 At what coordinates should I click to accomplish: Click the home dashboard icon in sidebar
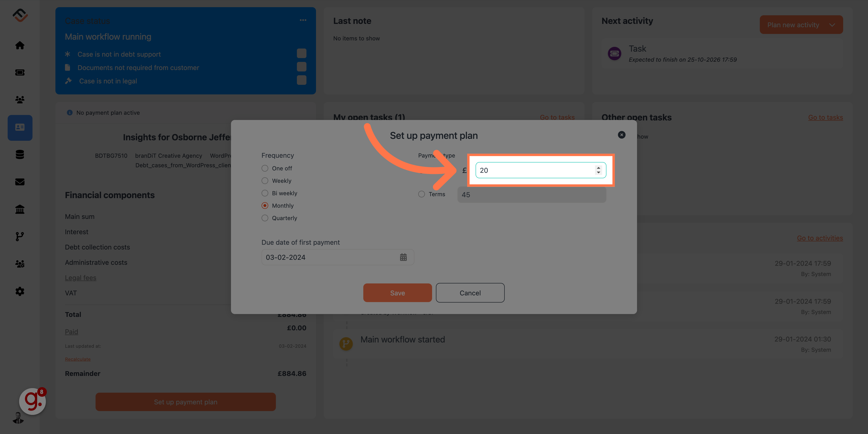pyautogui.click(x=20, y=45)
